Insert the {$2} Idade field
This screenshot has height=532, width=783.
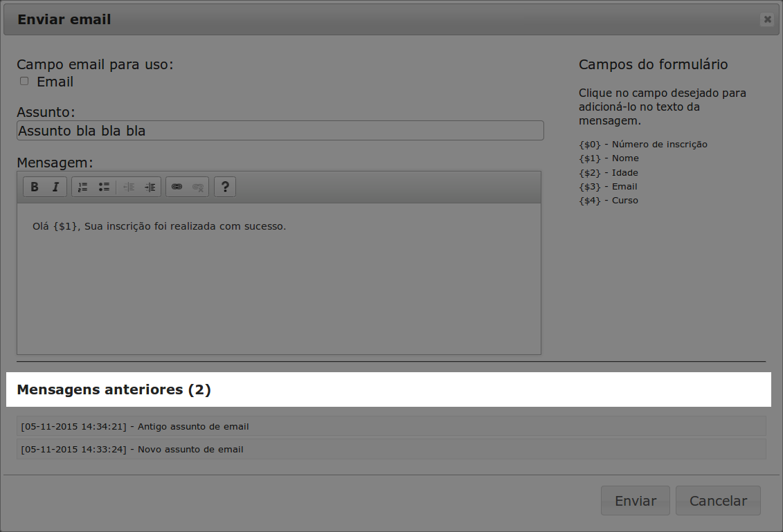(609, 173)
